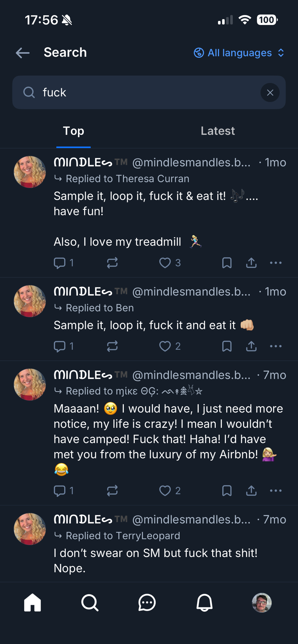The height and width of the screenshot is (644, 298).
Task: Open more options on reply to Ben
Action: click(276, 346)
